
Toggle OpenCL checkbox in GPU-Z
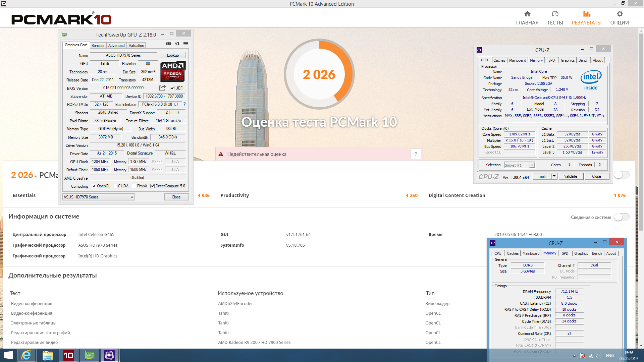coord(94,186)
